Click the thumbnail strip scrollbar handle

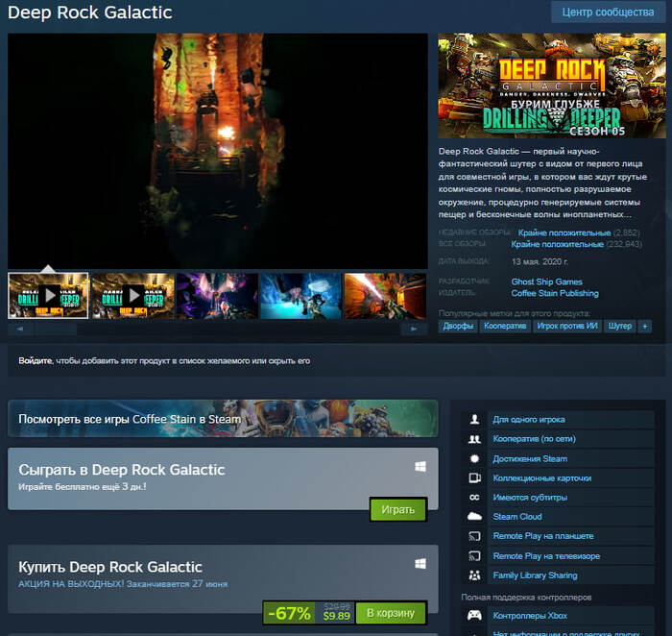[x=56, y=329]
